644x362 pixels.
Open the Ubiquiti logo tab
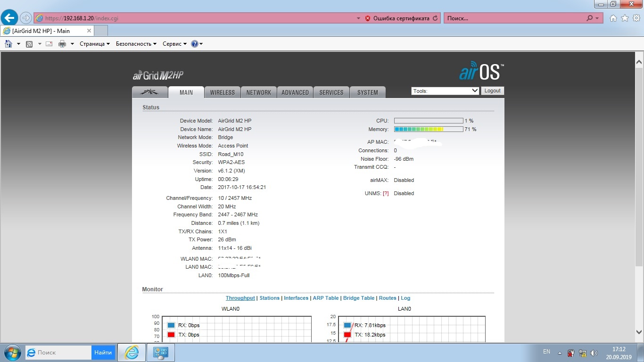150,92
